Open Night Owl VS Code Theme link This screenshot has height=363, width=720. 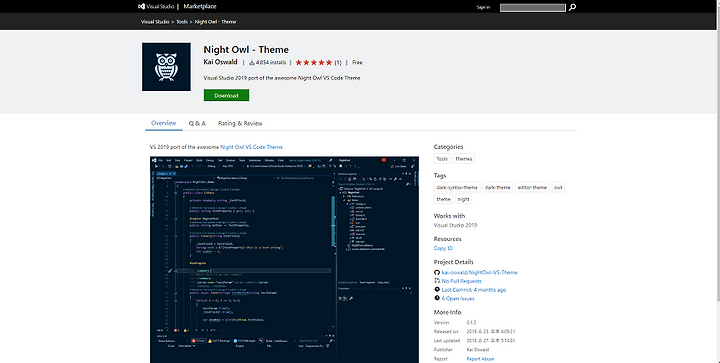point(251,147)
